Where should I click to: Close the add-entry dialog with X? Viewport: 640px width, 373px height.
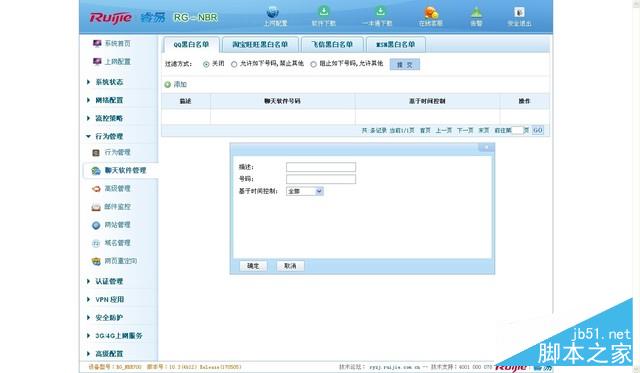pos(486,147)
